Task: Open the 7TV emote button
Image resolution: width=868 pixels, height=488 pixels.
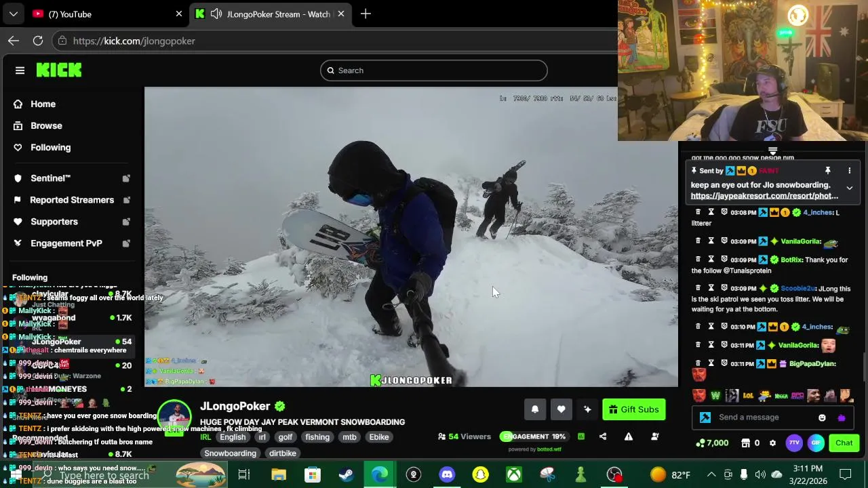Action: [794, 443]
